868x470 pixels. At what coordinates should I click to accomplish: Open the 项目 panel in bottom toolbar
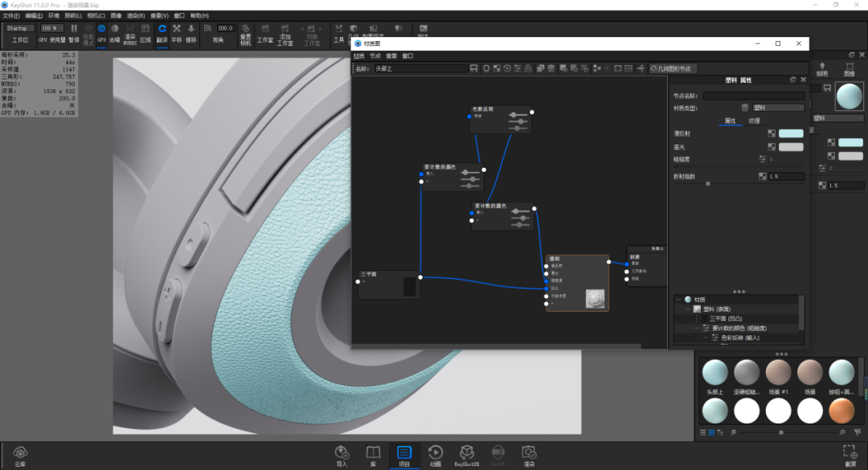click(x=404, y=456)
